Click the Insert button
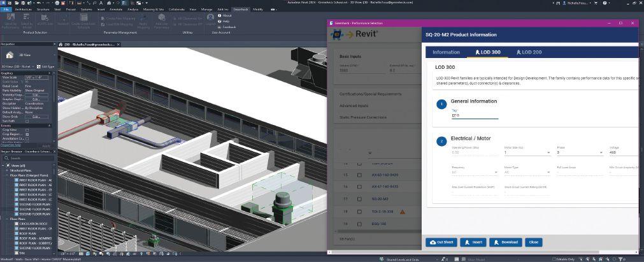 coord(473,242)
